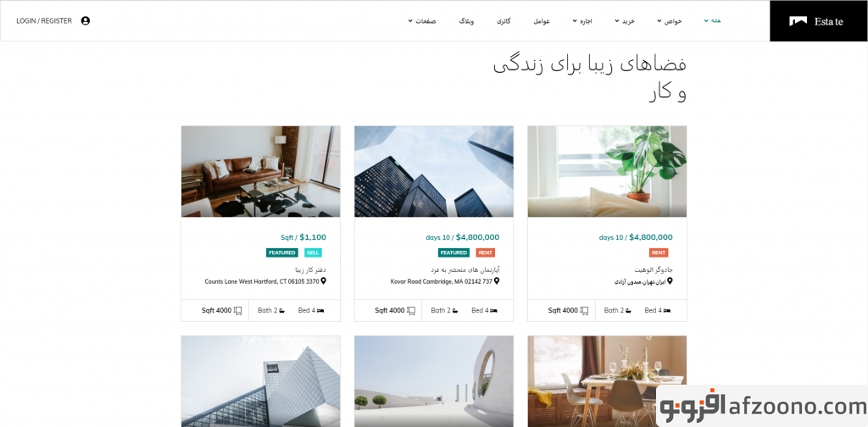Click the SELL tag on office listing
868x427 pixels.
pos(313,252)
